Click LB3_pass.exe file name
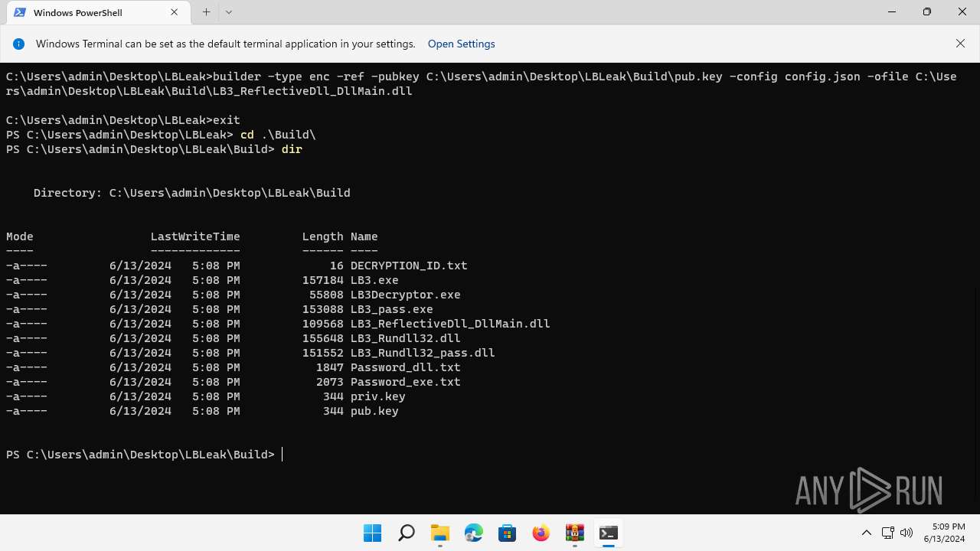The height and width of the screenshot is (551, 980). pos(392,309)
